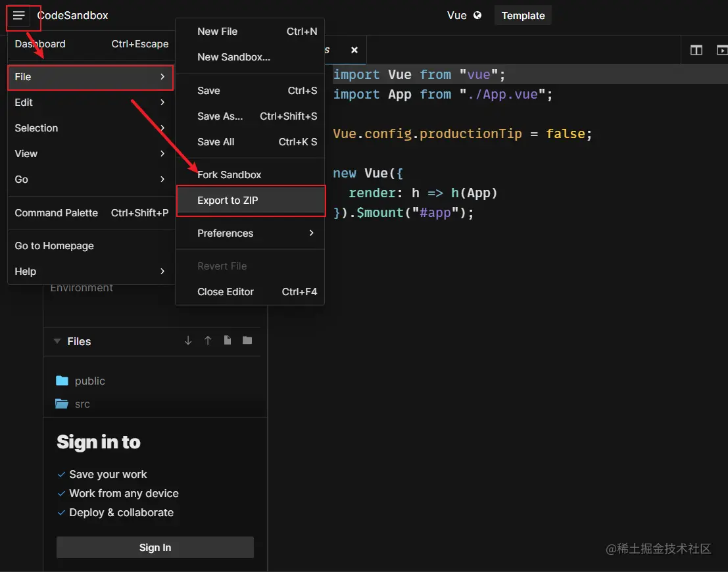Click the 'Save your work' text

pyautogui.click(x=108, y=474)
